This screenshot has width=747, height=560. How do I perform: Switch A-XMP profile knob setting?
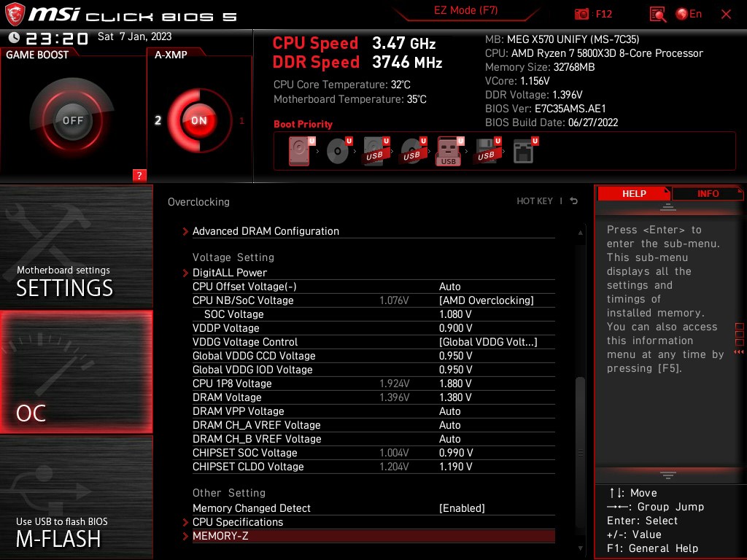(199, 120)
